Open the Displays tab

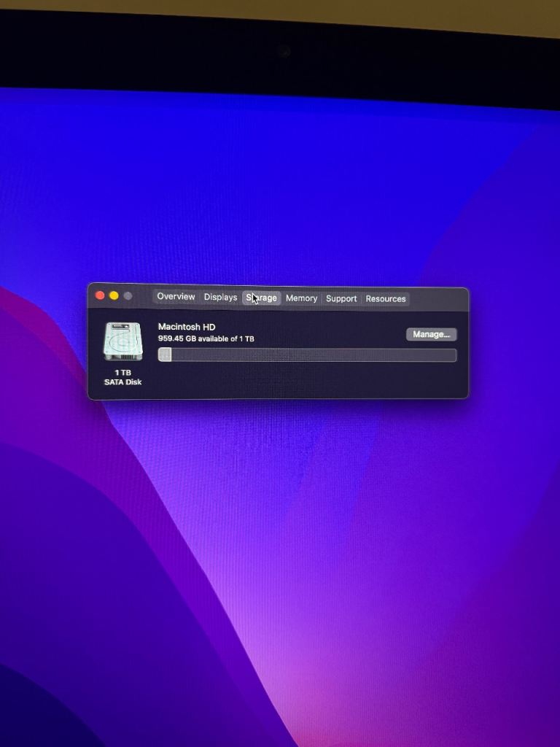click(x=220, y=298)
